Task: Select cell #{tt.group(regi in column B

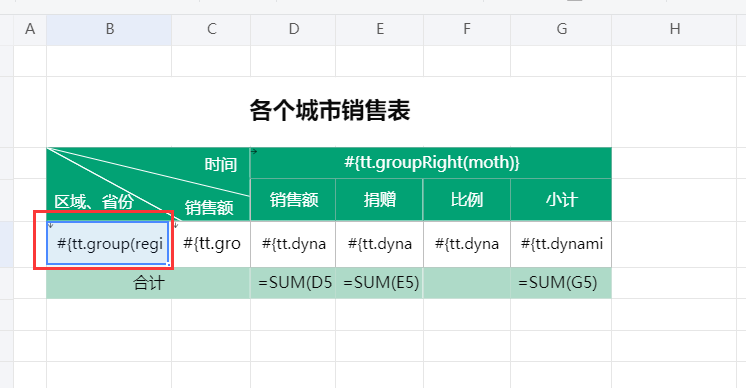Action: click(x=109, y=244)
